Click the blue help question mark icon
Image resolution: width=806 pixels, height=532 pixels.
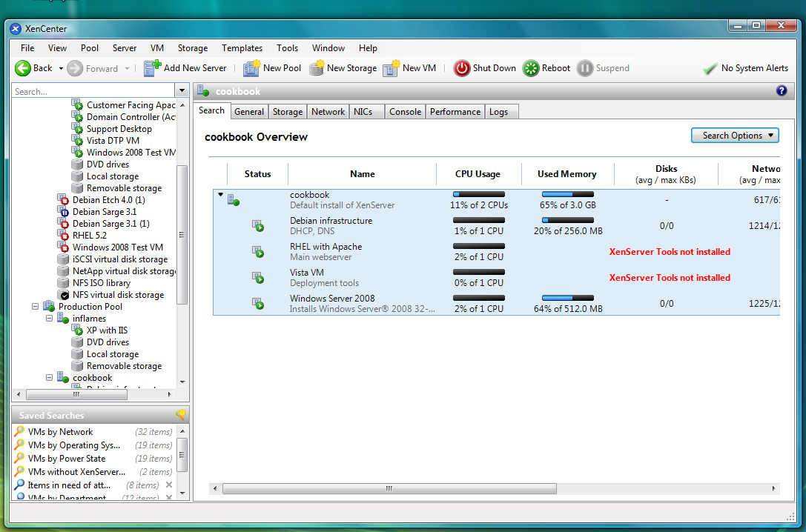(x=782, y=91)
